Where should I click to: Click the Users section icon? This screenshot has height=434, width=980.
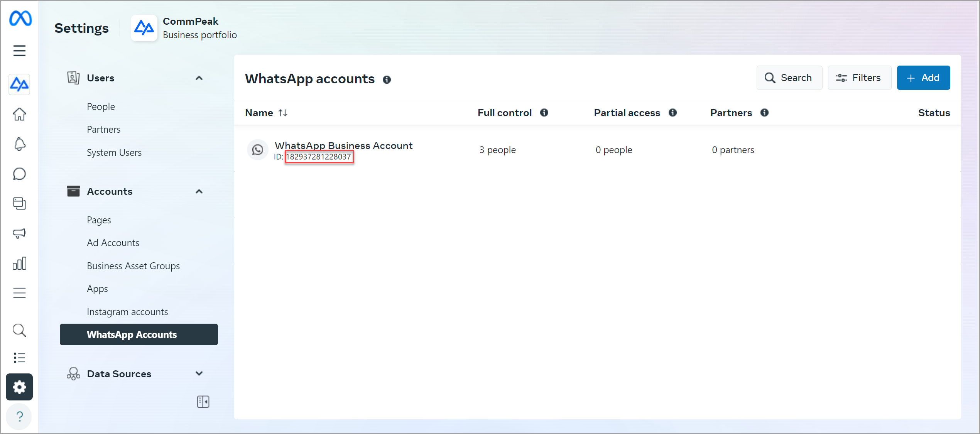coord(73,78)
